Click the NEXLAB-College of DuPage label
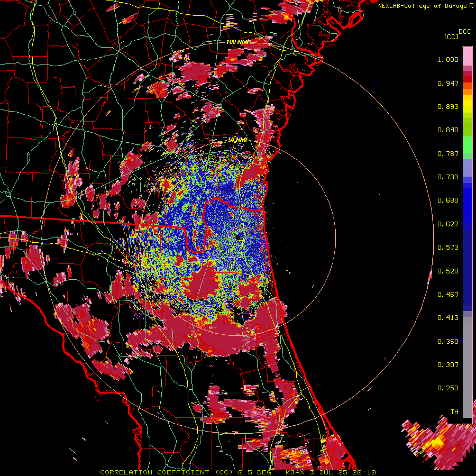476x476 pixels. pos(423,6)
